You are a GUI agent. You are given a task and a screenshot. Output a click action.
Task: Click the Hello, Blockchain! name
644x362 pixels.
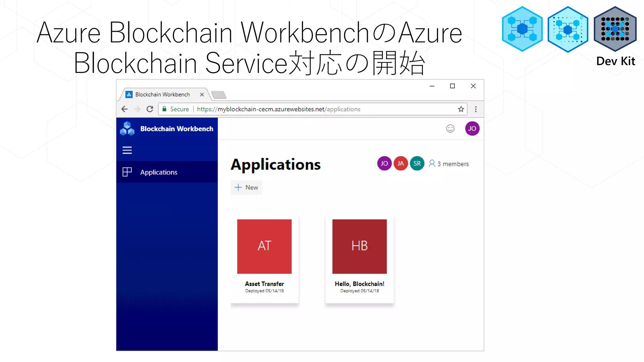click(359, 284)
